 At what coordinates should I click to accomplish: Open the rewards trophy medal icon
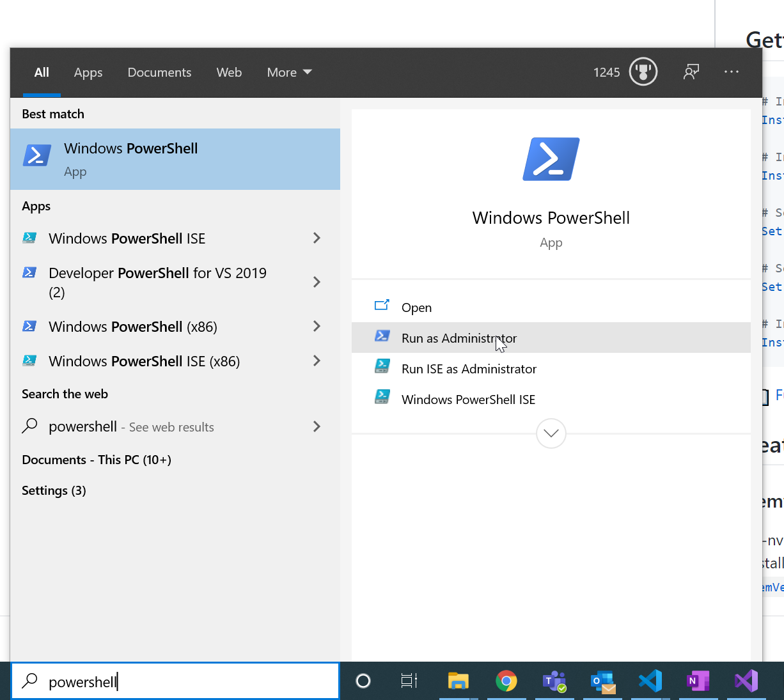pos(643,72)
